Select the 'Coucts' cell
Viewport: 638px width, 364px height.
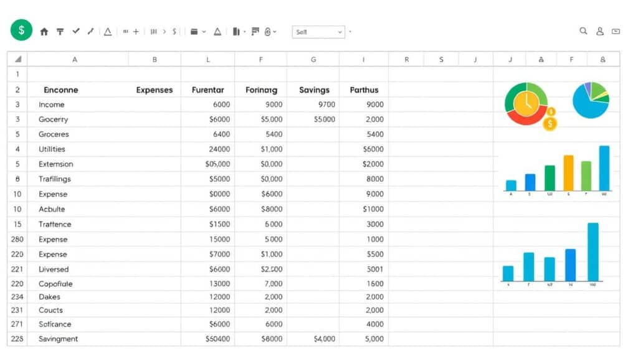pos(78,310)
